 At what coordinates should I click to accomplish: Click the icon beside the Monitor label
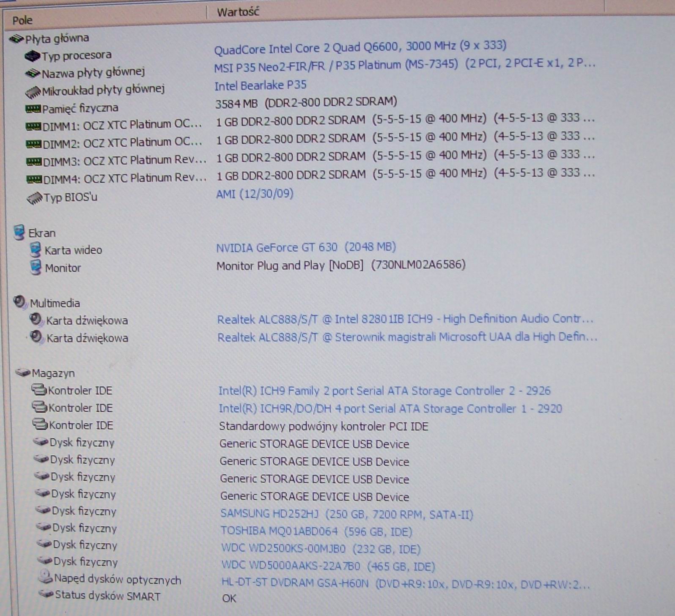click(36, 267)
